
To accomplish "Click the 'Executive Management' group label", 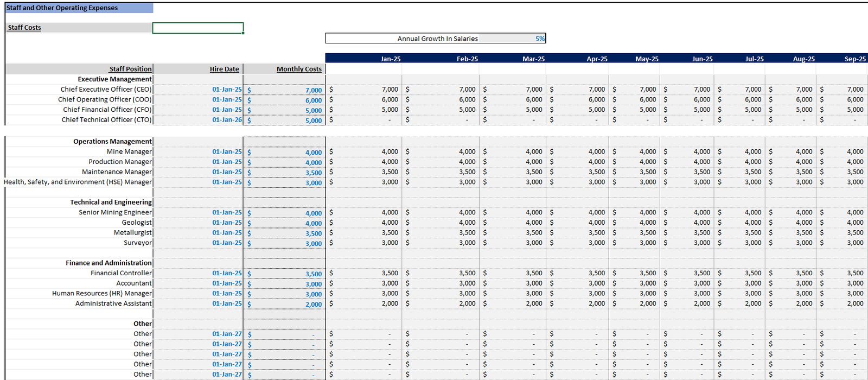I will pyautogui.click(x=114, y=79).
